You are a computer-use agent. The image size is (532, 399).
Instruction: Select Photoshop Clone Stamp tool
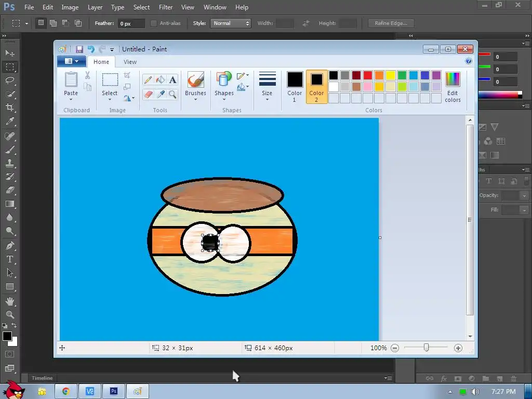click(10, 163)
